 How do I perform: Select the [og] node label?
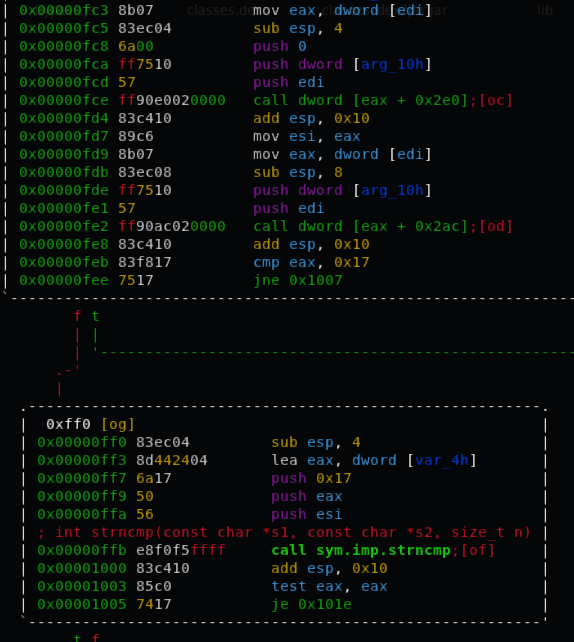point(118,424)
